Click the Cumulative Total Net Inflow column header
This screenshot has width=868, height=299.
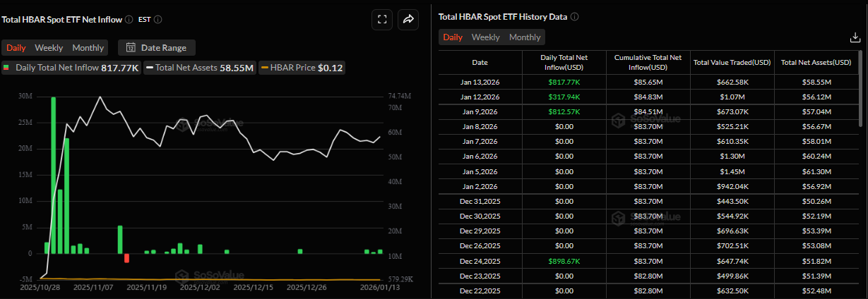point(648,62)
